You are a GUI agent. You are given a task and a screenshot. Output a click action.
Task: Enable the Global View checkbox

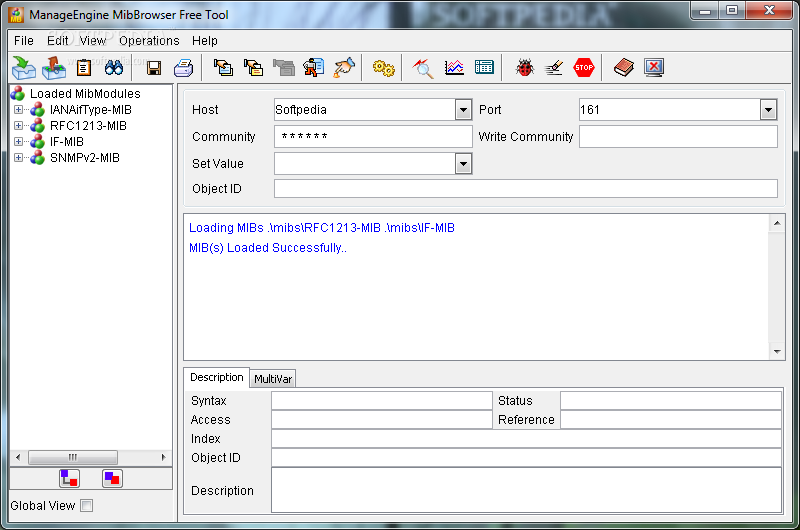click(x=87, y=506)
